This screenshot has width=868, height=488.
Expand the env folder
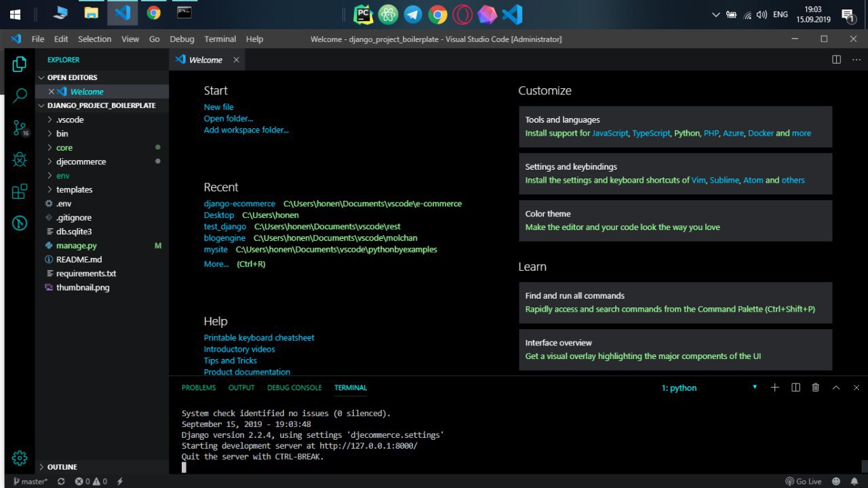coord(102,176)
